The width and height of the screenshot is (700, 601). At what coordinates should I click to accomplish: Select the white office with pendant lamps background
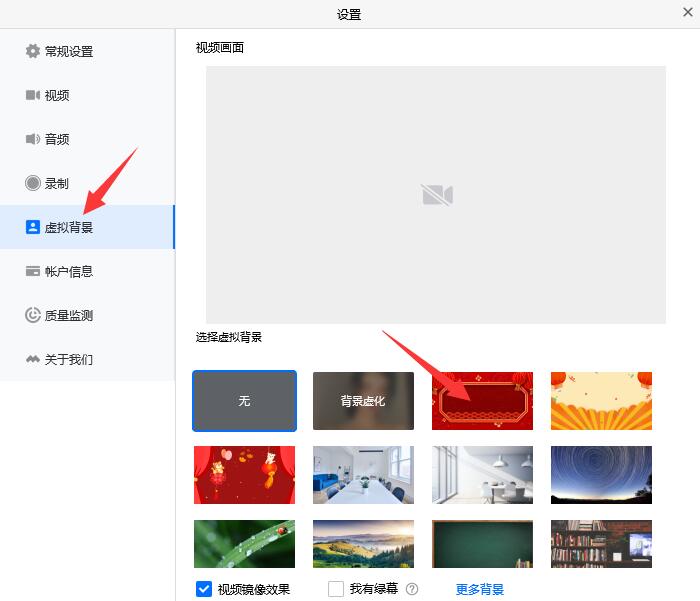[482, 475]
